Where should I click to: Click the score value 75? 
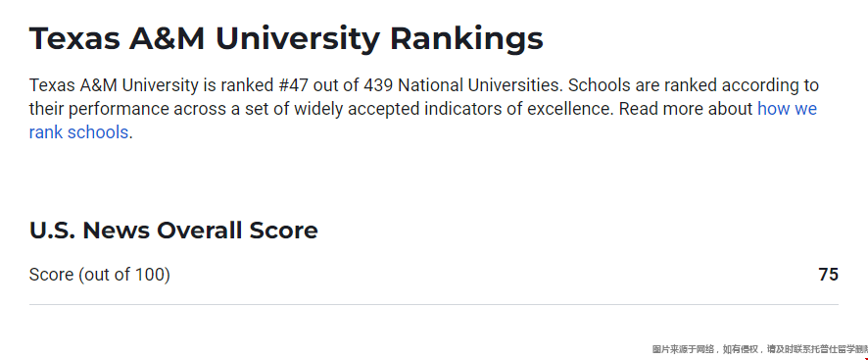coord(828,275)
